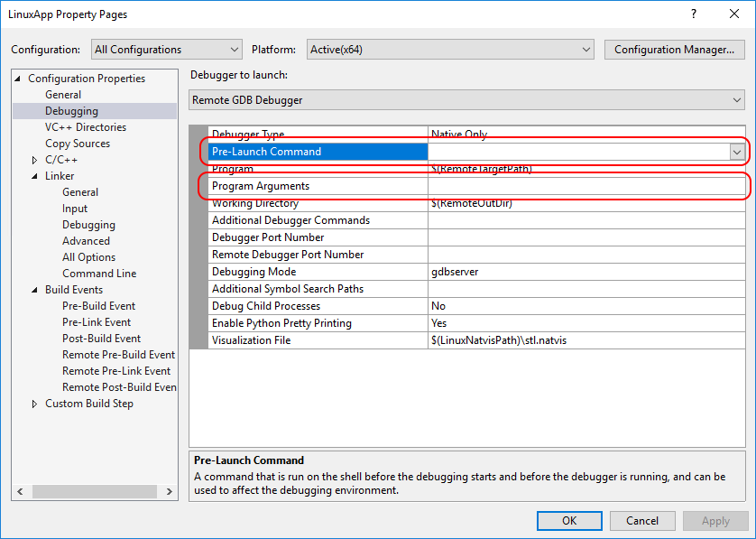The height and width of the screenshot is (539, 756).
Task: Open the Configuration dropdown
Action: pos(166,50)
